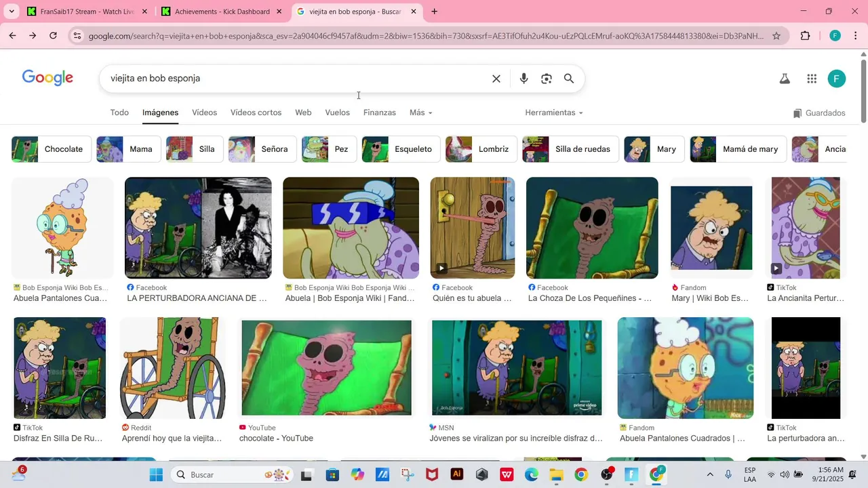Image resolution: width=868 pixels, height=488 pixels.
Task: Switch to Achievements Kick Dashboard browser tab
Action: (x=222, y=12)
